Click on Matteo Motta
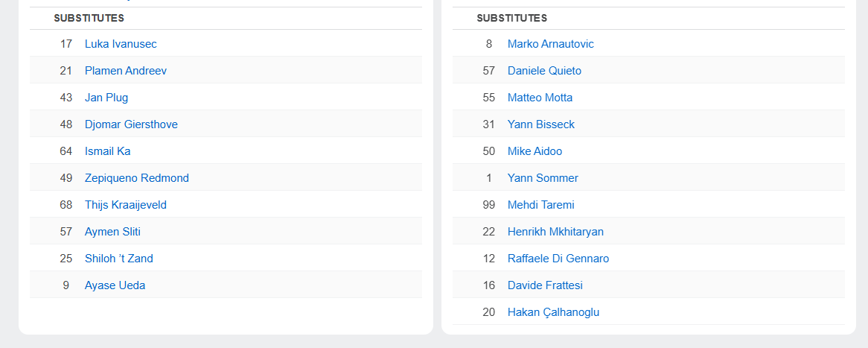This screenshot has height=348, width=868. [x=540, y=98]
